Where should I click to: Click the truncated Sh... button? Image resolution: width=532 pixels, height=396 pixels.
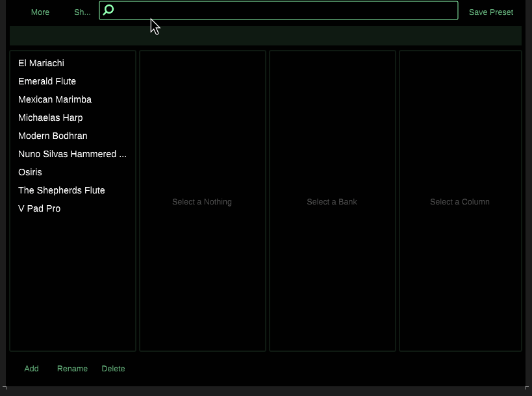click(x=82, y=12)
